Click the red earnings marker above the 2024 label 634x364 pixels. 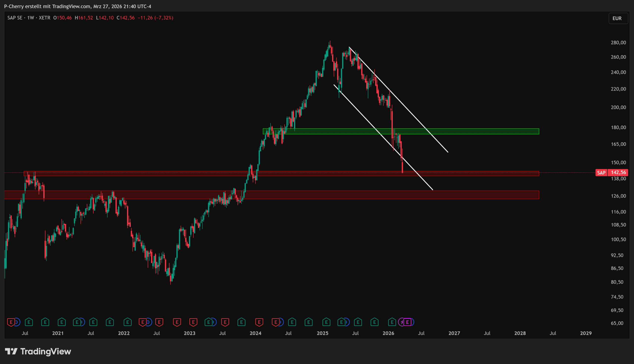259,322
